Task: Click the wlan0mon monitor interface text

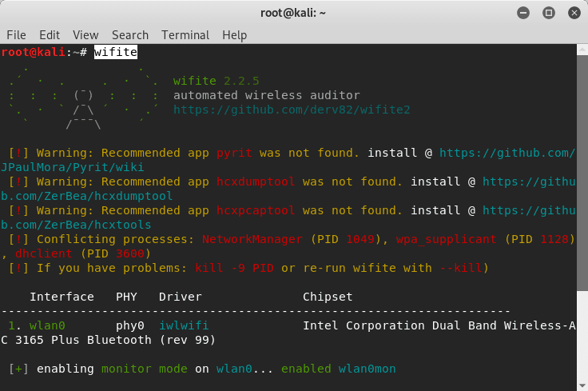Action: coord(366,369)
